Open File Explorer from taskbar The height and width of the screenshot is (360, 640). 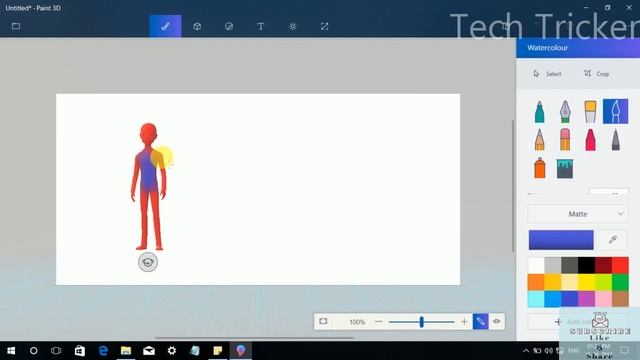(x=126, y=351)
